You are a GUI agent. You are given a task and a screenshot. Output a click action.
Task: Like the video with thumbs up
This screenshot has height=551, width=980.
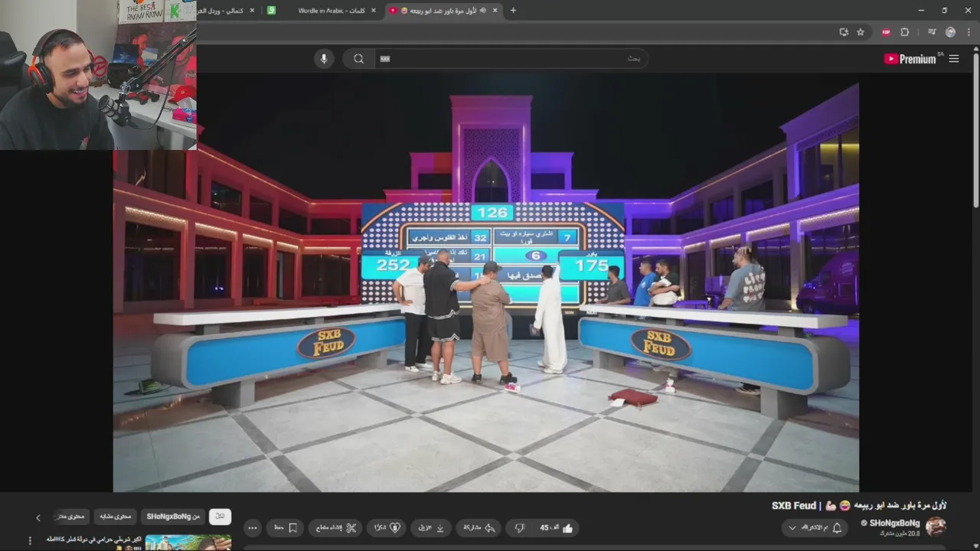557,528
